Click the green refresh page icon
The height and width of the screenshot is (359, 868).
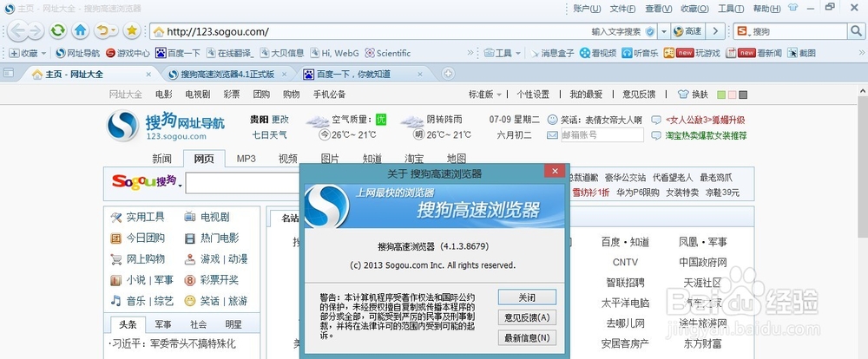[x=57, y=31]
